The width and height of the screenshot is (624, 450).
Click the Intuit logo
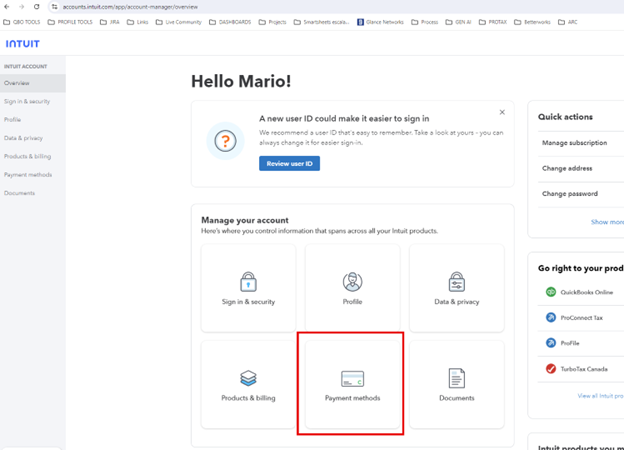tap(23, 44)
